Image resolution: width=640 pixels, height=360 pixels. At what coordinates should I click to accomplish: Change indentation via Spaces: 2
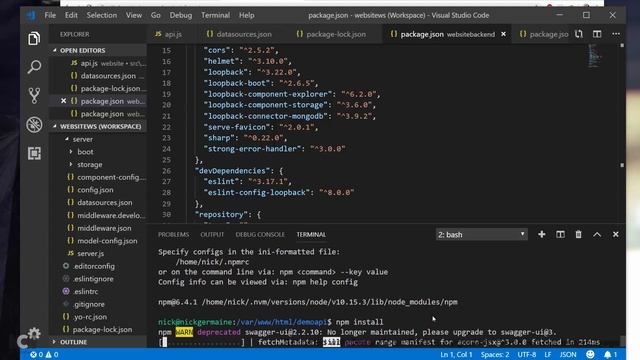(495, 354)
